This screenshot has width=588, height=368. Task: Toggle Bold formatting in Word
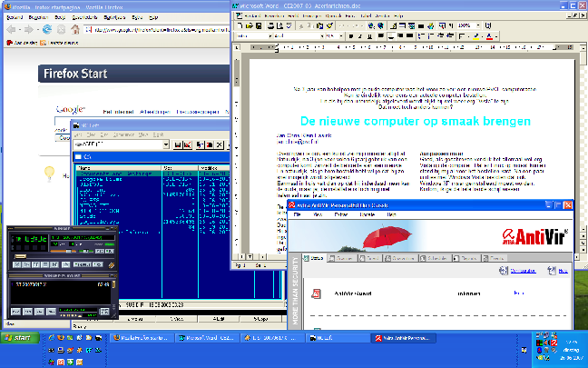[x=351, y=36]
